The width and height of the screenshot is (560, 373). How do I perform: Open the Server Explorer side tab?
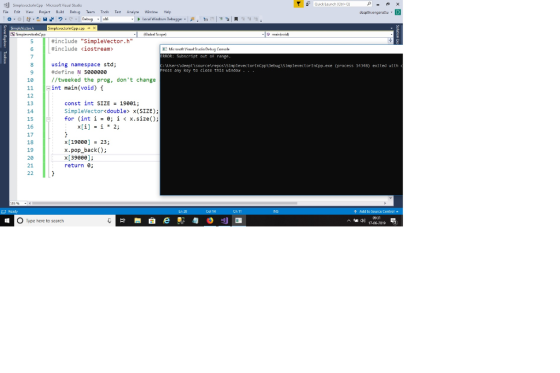click(5, 36)
